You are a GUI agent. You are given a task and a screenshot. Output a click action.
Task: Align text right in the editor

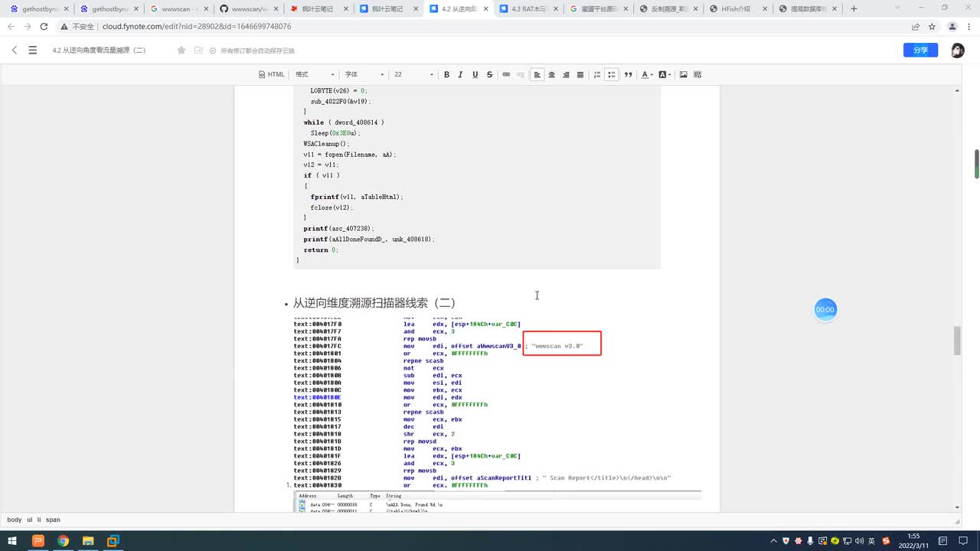(x=566, y=74)
